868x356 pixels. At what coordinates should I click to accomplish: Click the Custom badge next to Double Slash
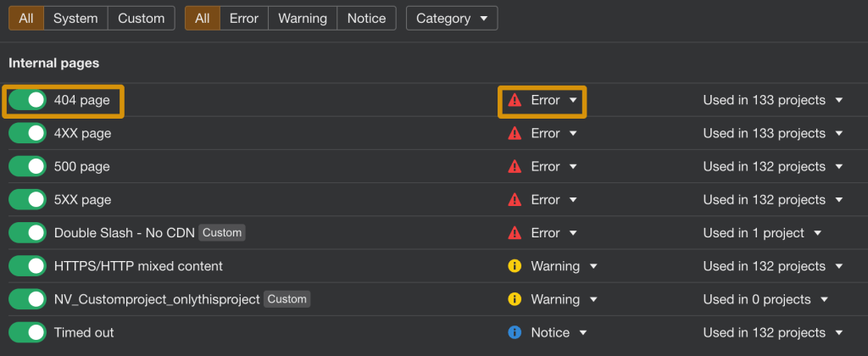click(x=222, y=233)
